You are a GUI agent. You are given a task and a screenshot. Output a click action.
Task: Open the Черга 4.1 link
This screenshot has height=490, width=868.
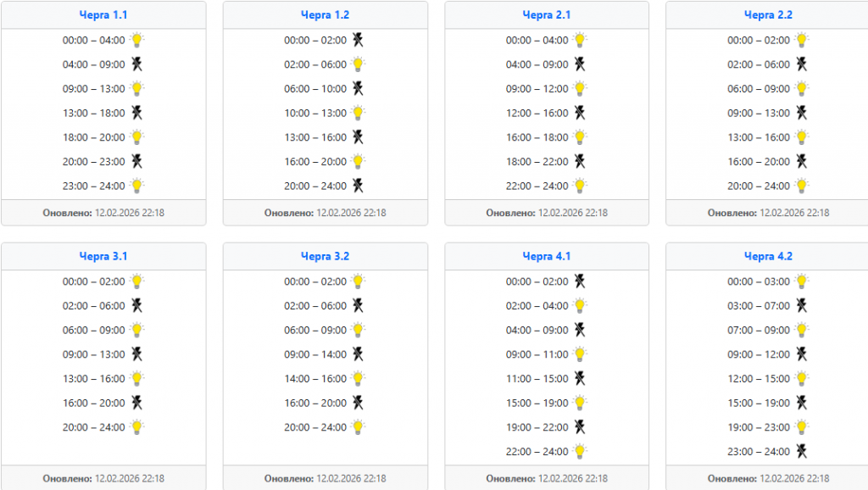pyautogui.click(x=547, y=256)
